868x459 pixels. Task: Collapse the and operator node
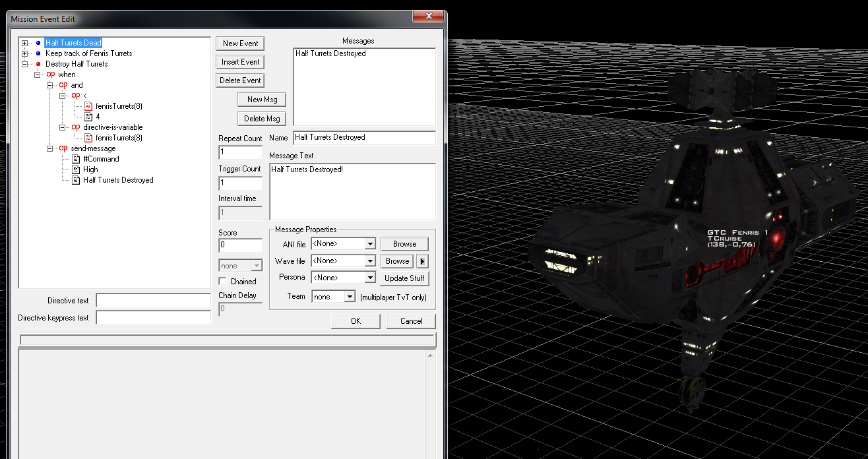pos(50,85)
